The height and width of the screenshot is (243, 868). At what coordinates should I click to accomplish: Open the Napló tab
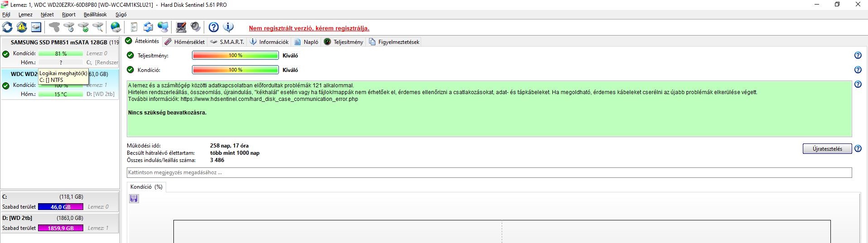pyautogui.click(x=307, y=42)
